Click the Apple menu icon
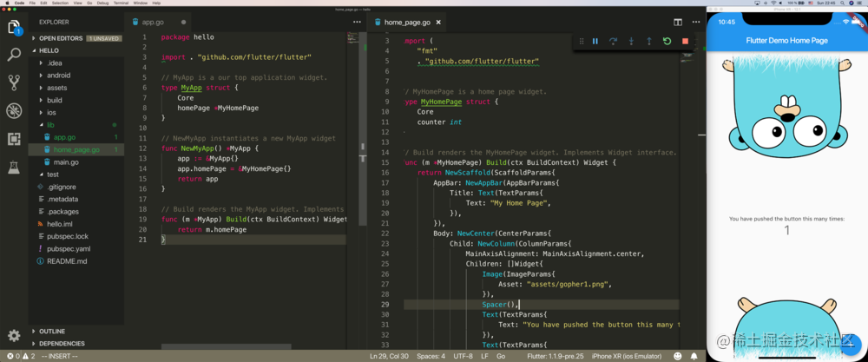 pyautogui.click(x=5, y=3)
